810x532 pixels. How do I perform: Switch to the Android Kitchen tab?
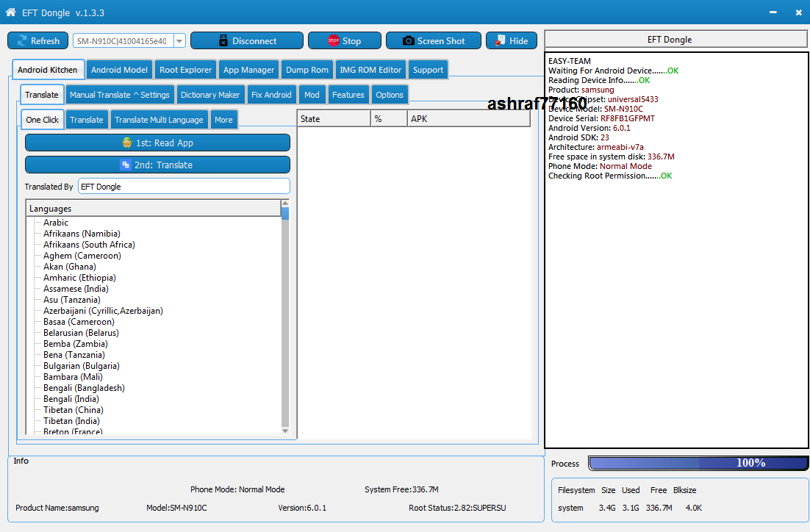[48, 70]
